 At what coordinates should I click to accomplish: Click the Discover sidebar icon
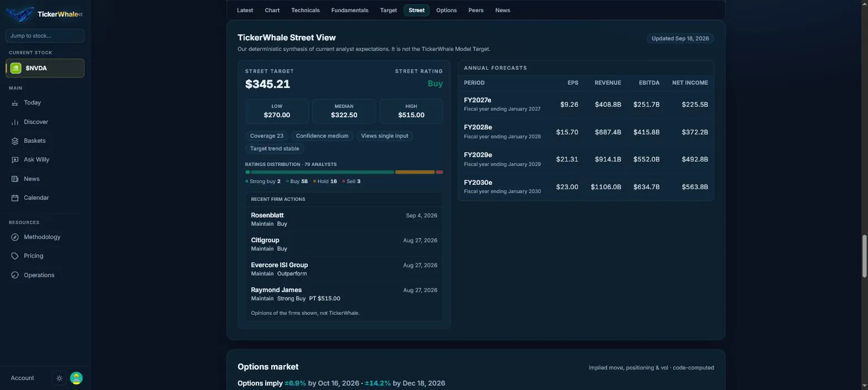point(15,122)
